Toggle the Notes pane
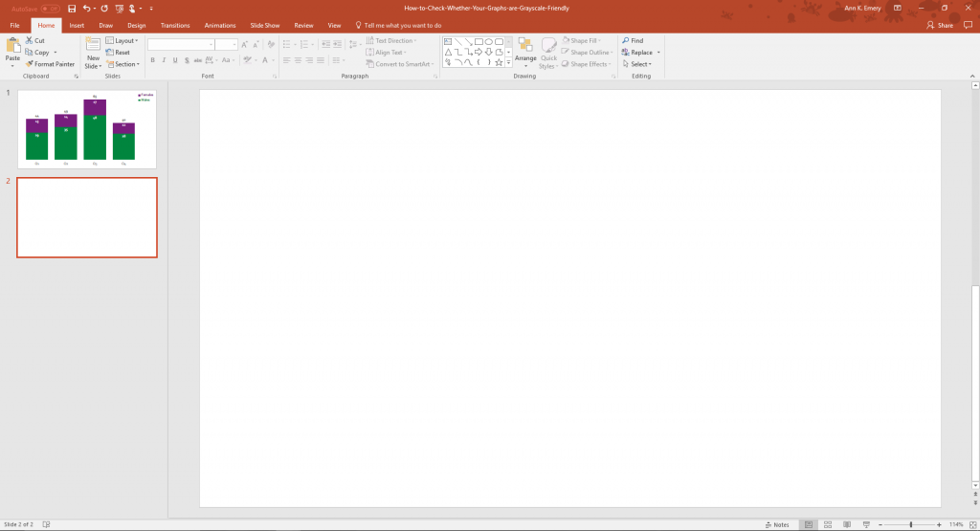Viewport: 980px width, 531px height. tap(778, 524)
